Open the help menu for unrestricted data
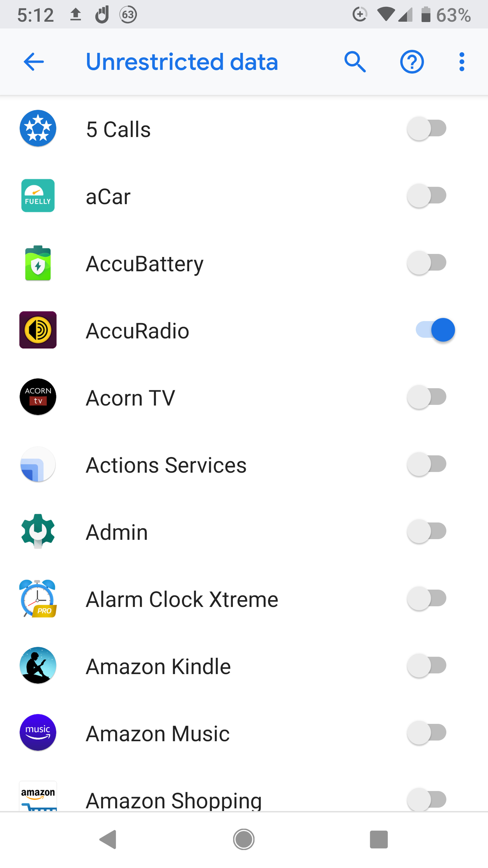The height and width of the screenshot is (868, 488). [412, 61]
